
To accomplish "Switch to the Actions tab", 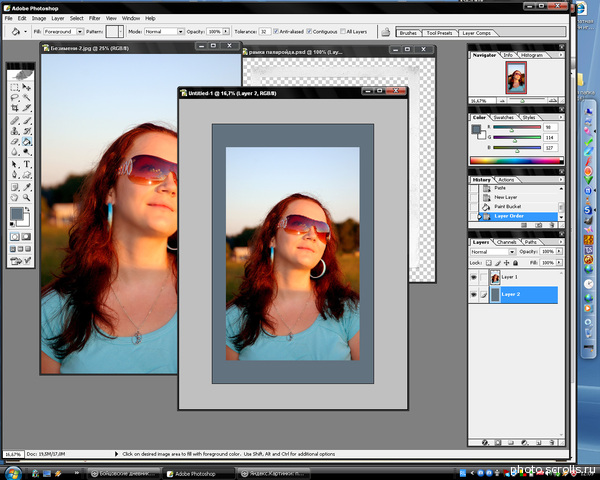I will point(506,180).
